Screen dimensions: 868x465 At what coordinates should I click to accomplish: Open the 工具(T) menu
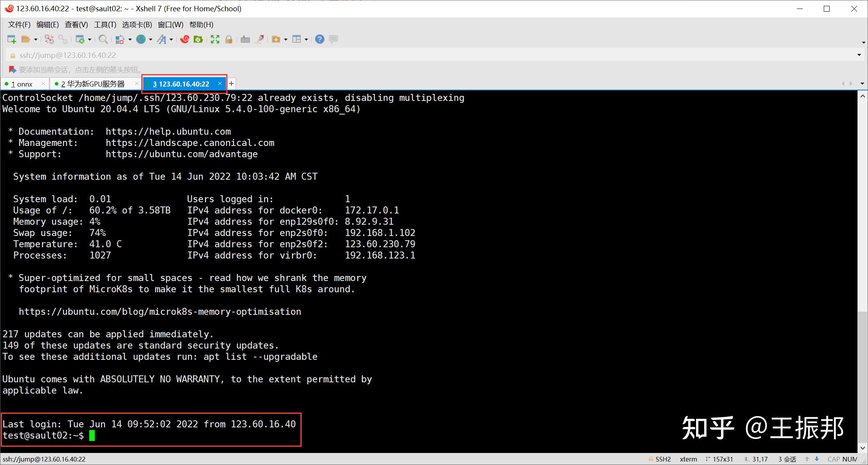point(105,24)
